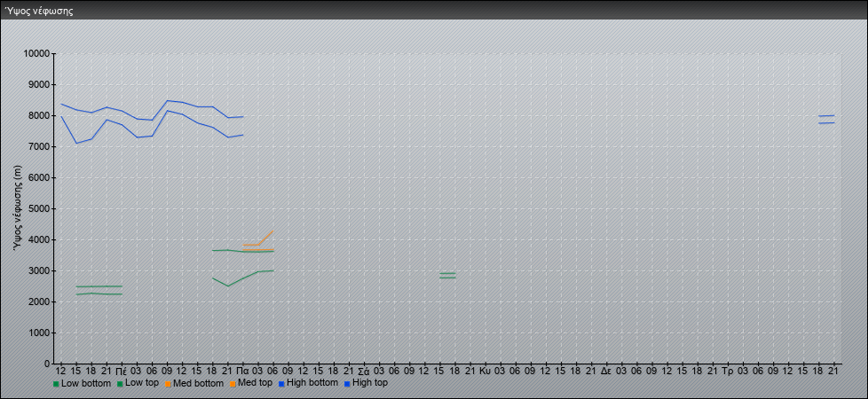Select the Δε day label on x-axis
The width and height of the screenshot is (868, 399).
point(606,370)
